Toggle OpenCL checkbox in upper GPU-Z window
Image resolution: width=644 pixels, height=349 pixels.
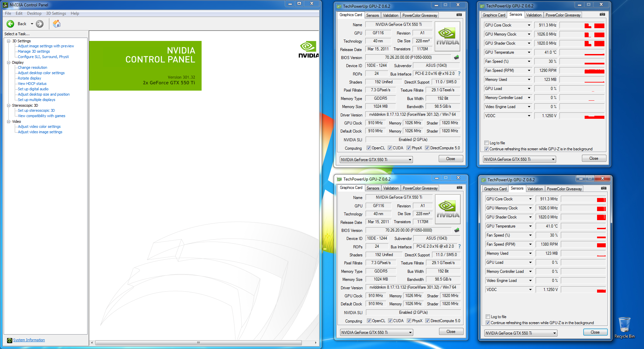(369, 148)
